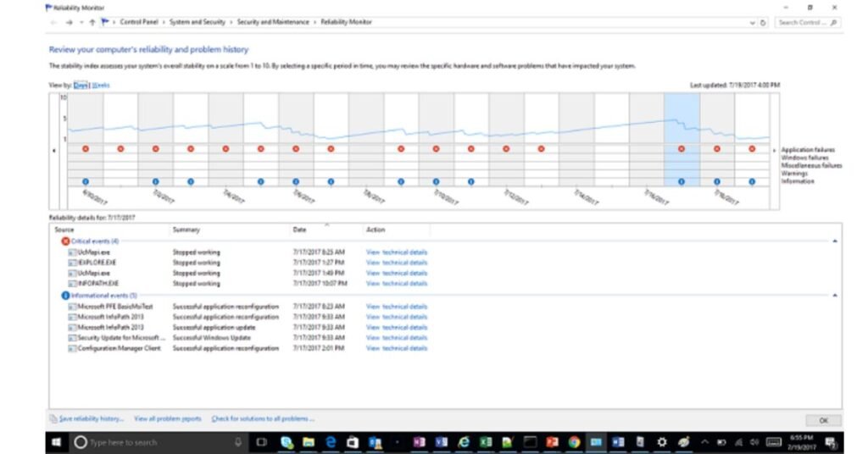Click View all problem reports link
Image resolution: width=868 pixels, height=454 pixels.
pyautogui.click(x=168, y=418)
